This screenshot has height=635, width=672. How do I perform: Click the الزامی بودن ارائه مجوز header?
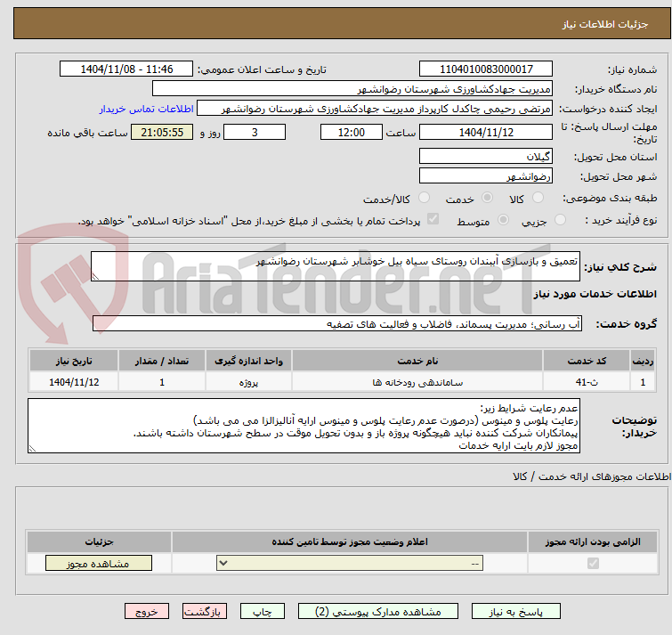pos(593,542)
